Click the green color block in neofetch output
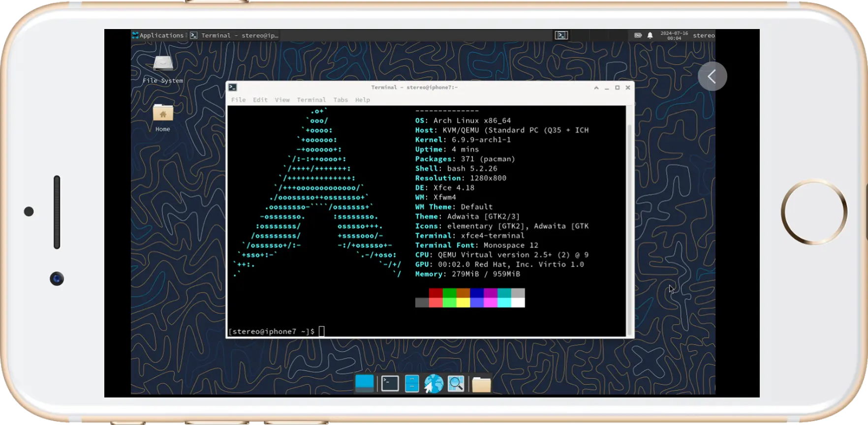868x425 pixels. 449,293
